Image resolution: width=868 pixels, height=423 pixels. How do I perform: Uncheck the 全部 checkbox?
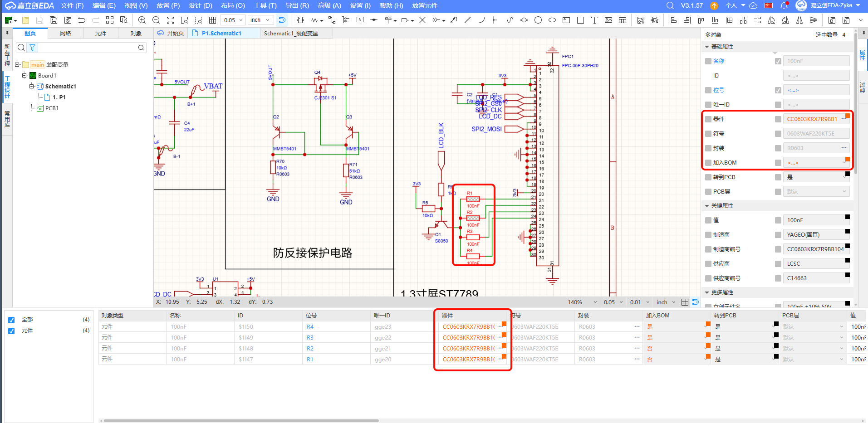click(x=11, y=320)
